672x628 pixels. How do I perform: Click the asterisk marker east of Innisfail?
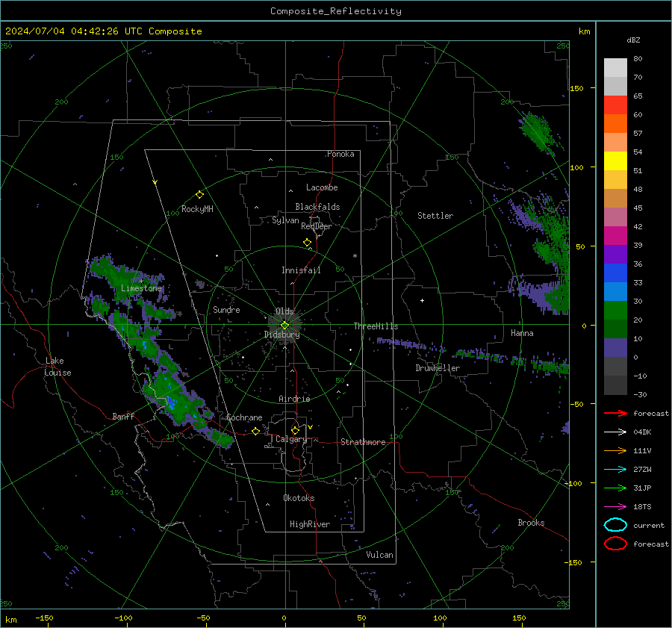click(355, 256)
